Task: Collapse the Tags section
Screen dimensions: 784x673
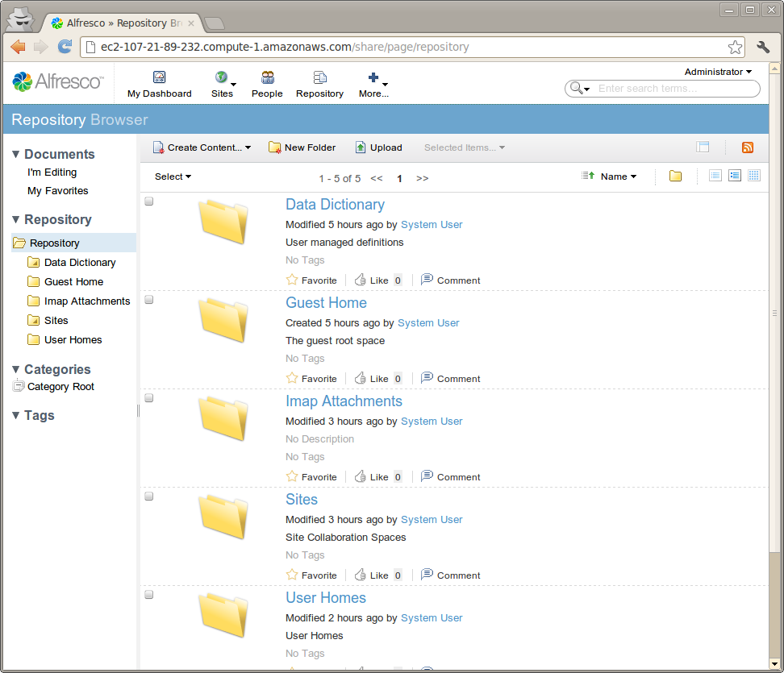Action: tap(16, 415)
